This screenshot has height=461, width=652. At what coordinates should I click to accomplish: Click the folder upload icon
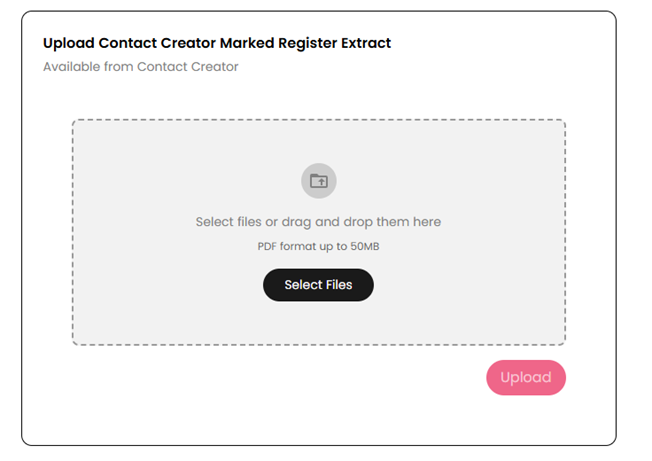click(x=318, y=181)
